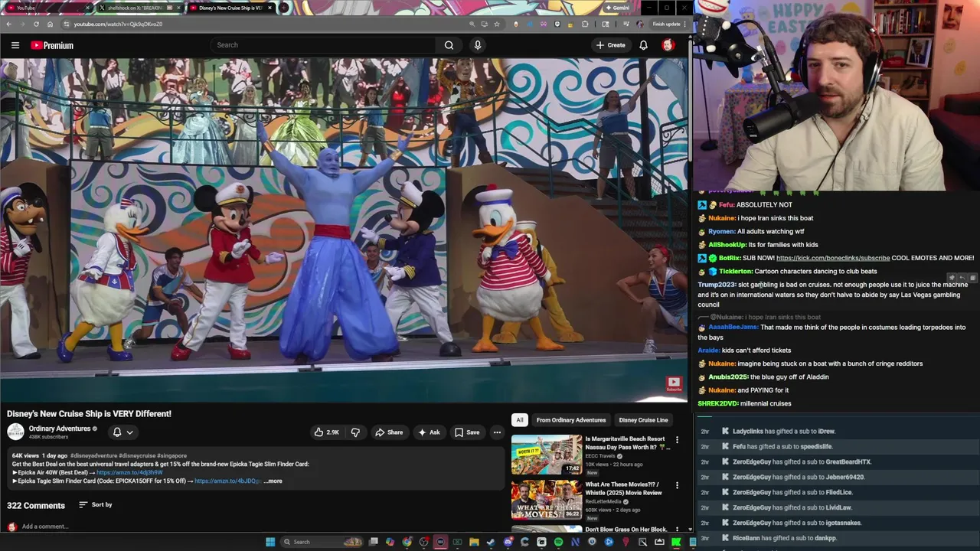Go to the browser home page icon
The width and height of the screenshot is (980, 551).
[50, 24]
